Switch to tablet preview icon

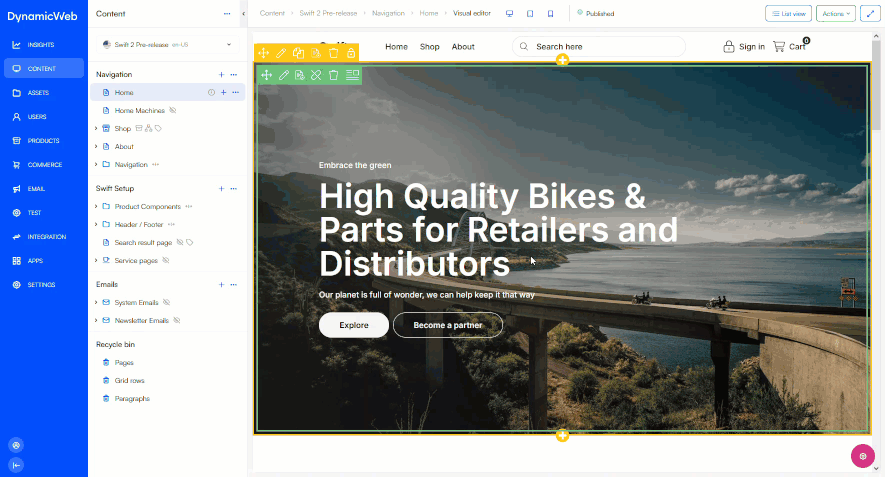pos(530,14)
